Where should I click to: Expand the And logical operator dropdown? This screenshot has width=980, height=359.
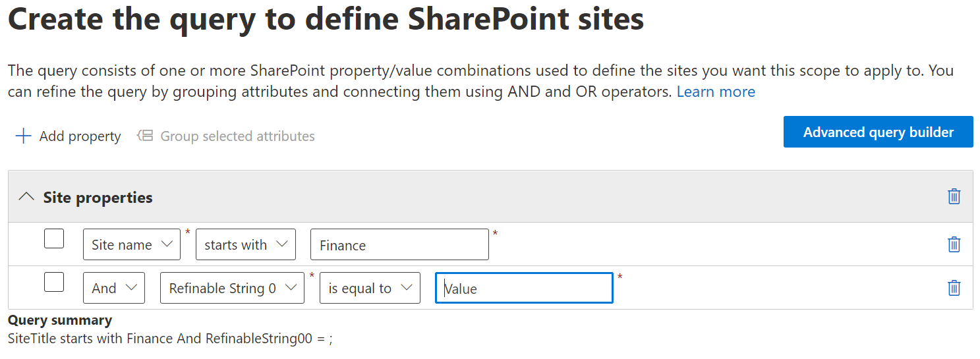click(x=114, y=288)
